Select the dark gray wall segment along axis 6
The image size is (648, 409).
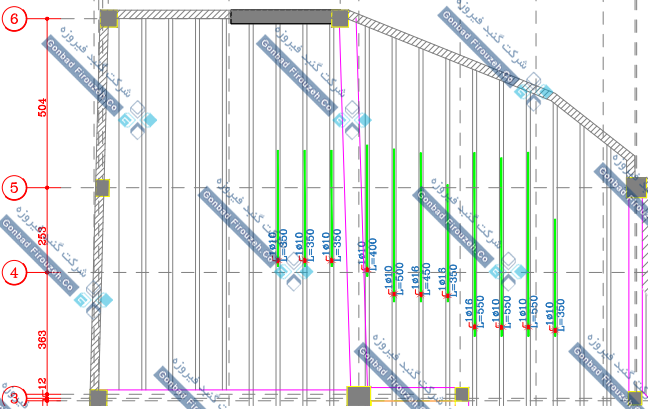click(281, 17)
